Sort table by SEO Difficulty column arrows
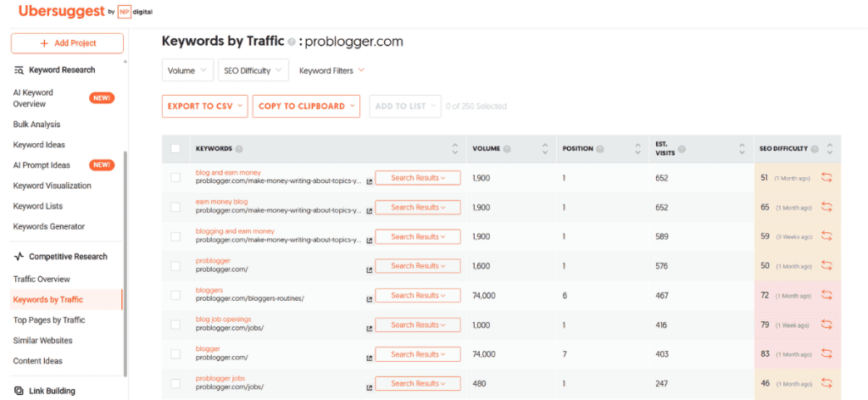The image size is (868, 400). tap(829, 149)
